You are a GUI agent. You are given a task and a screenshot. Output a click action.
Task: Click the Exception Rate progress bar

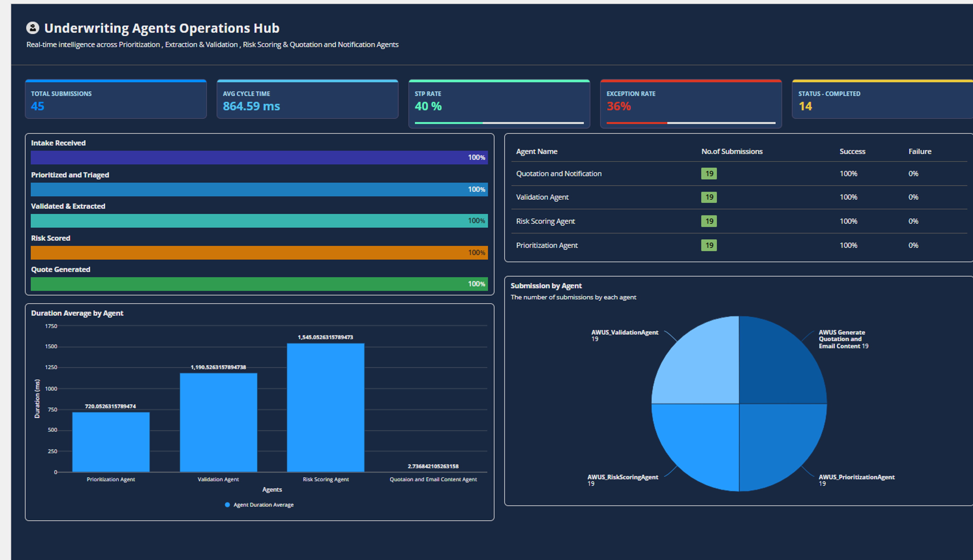click(691, 123)
